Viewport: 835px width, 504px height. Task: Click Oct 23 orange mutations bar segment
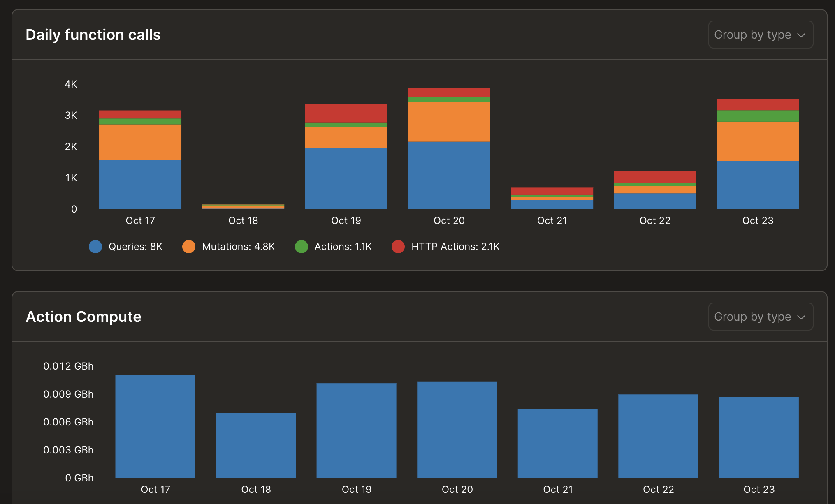758,141
